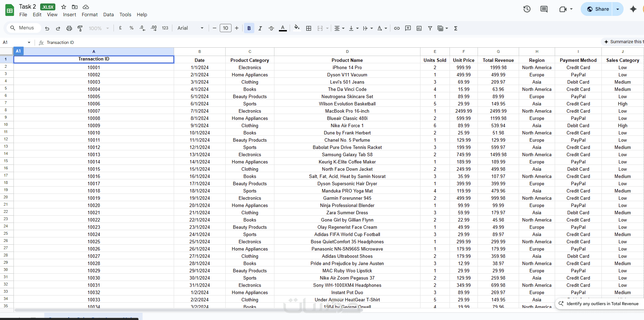This screenshot has width=644, height=320.
Task: Select row 10 header
Action: (x=6, y=125)
